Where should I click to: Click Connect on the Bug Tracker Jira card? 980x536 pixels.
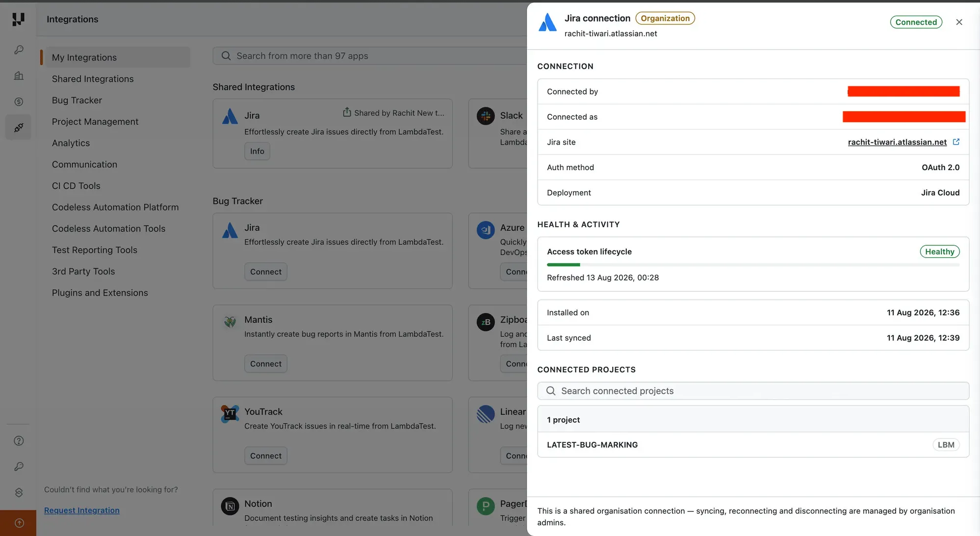point(266,272)
